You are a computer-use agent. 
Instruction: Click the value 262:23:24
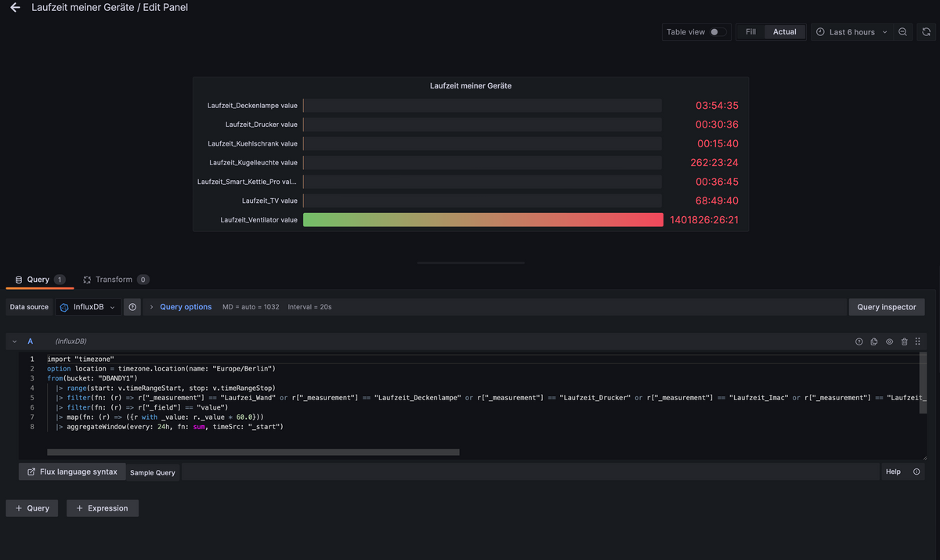tap(715, 163)
